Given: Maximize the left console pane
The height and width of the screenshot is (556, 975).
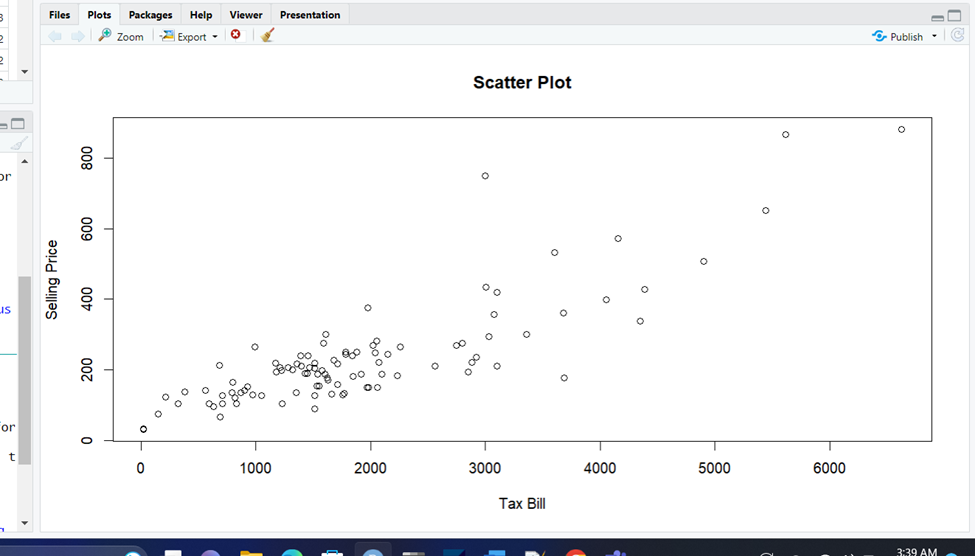Looking at the screenshot, I should pyautogui.click(x=18, y=124).
